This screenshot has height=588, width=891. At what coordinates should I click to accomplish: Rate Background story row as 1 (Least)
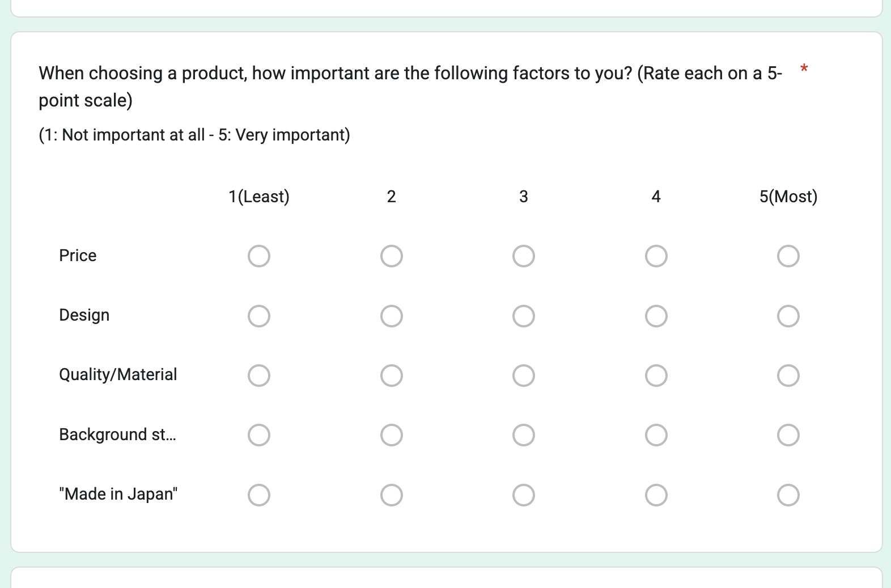point(259,435)
